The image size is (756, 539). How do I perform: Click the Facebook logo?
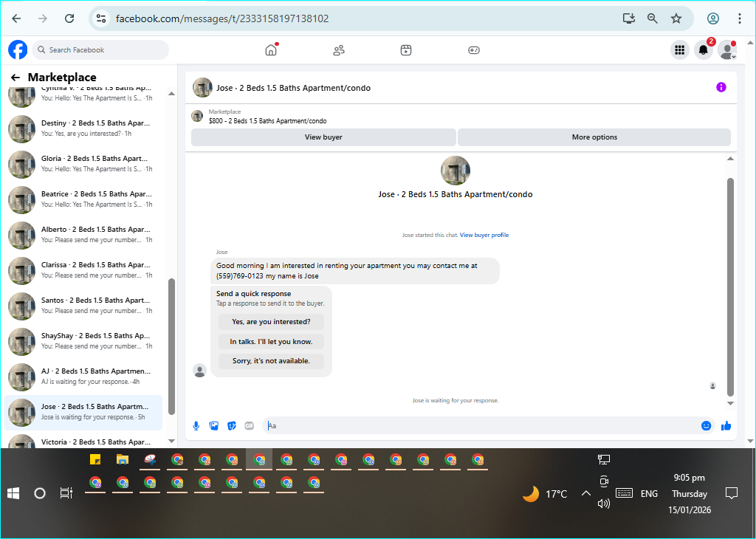point(18,49)
